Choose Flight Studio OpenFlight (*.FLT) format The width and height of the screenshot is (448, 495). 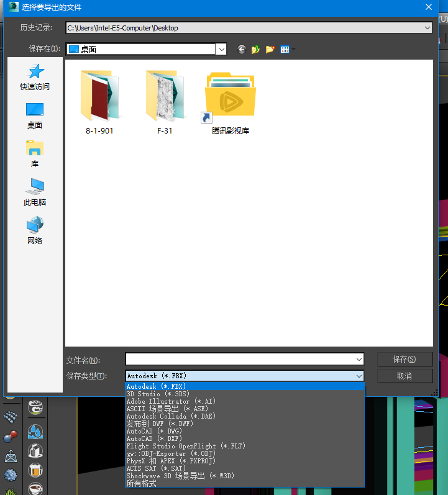click(x=245, y=446)
